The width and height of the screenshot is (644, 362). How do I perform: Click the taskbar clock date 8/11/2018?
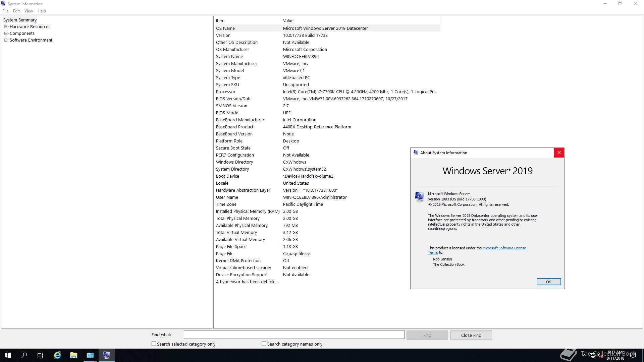coord(615,358)
